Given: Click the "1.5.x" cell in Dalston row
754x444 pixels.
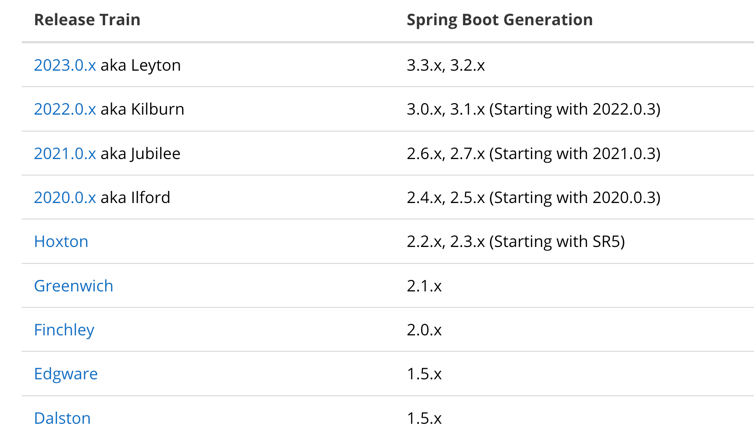Looking at the screenshot, I should [424, 418].
